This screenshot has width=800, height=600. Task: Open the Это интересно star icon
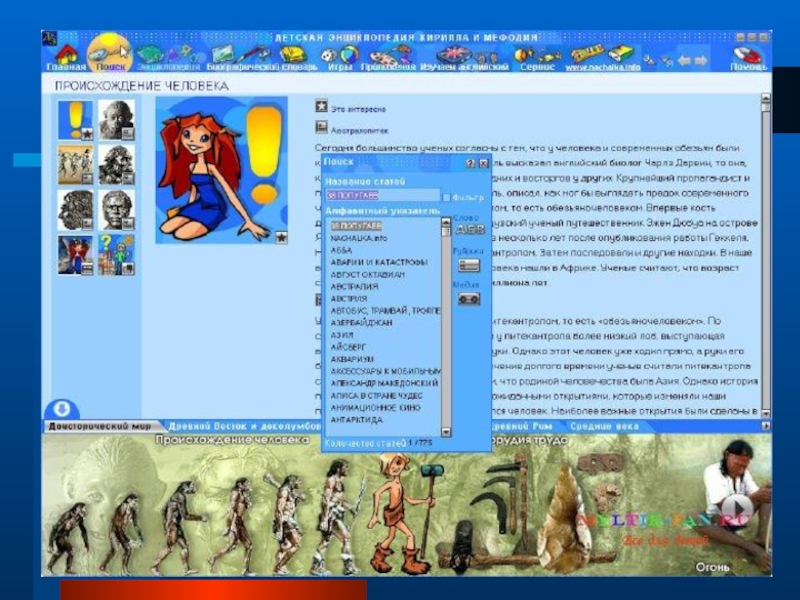(x=321, y=106)
